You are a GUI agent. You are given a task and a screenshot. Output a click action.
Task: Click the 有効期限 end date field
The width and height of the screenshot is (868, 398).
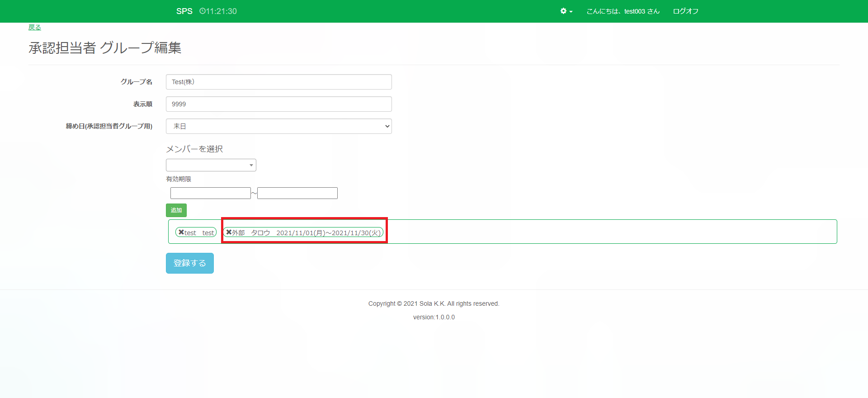297,193
